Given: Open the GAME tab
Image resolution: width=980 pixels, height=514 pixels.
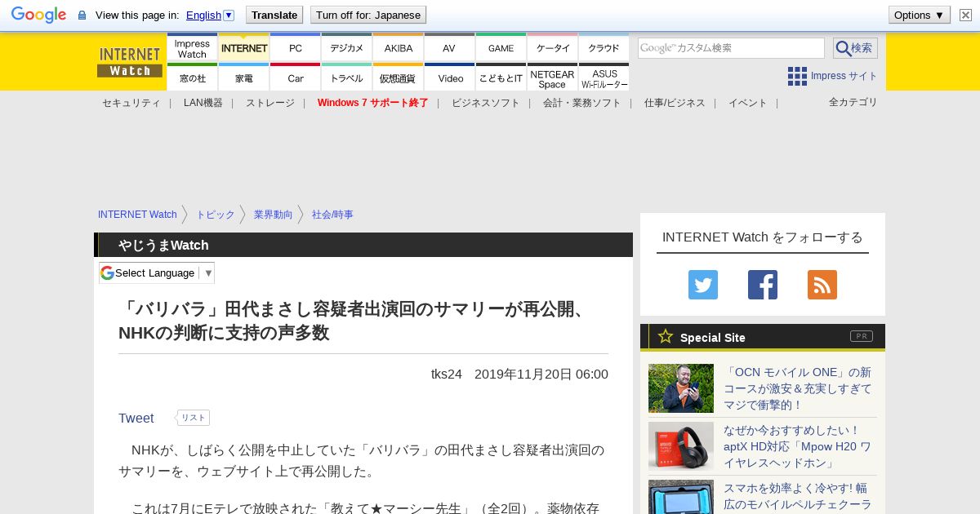Looking at the screenshot, I should click(501, 48).
